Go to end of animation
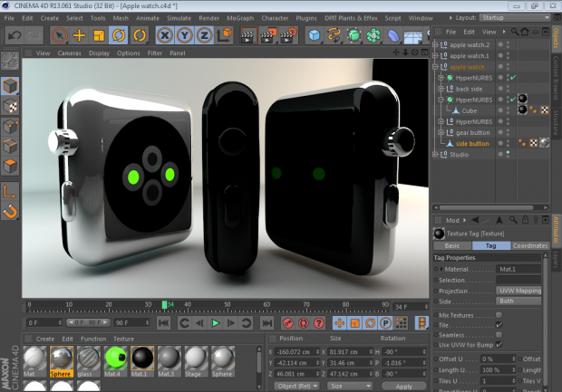This screenshot has width=562, height=392. click(266, 323)
